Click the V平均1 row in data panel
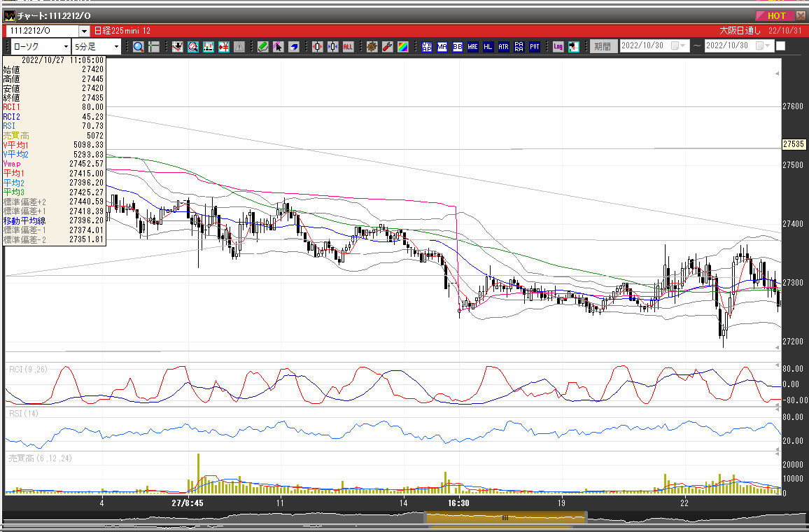 [54, 145]
